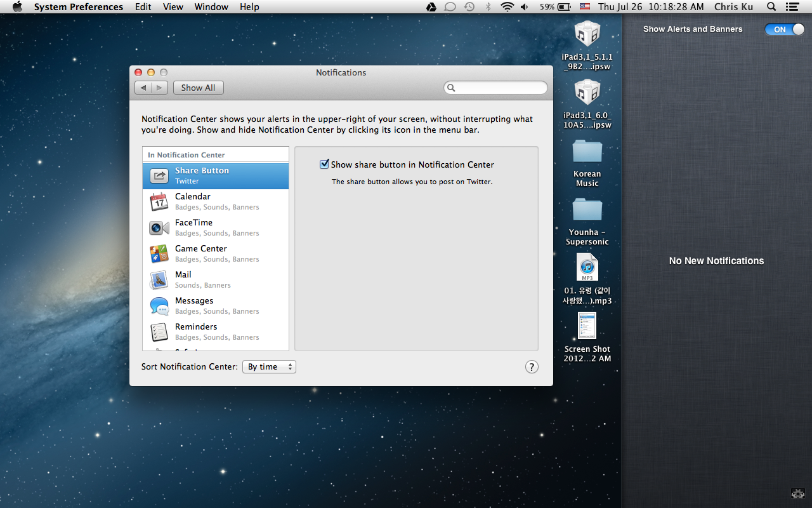Select the FaceTime entry text
Image resolution: width=812 pixels, height=508 pixels.
click(x=193, y=223)
